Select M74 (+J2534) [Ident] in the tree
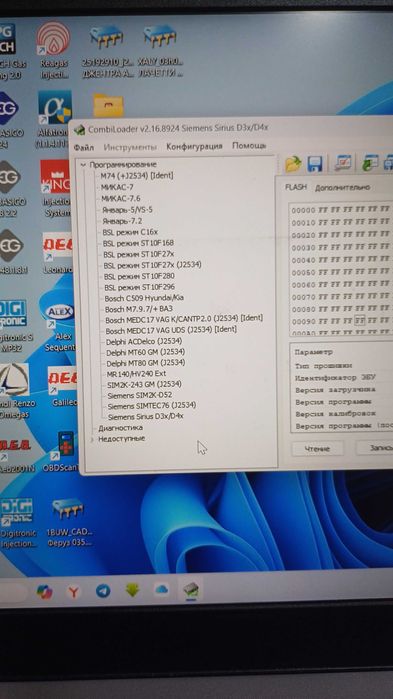This screenshot has height=699, width=393. coord(137,176)
